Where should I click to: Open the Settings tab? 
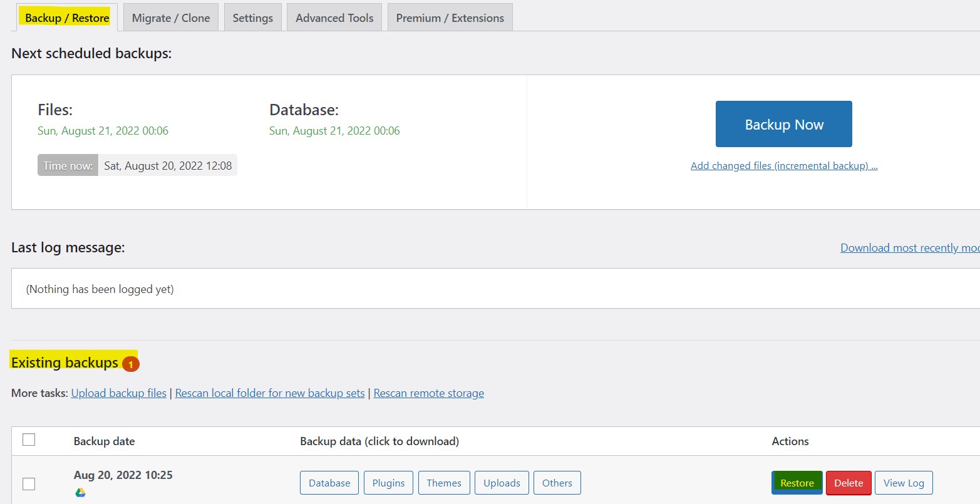[252, 17]
